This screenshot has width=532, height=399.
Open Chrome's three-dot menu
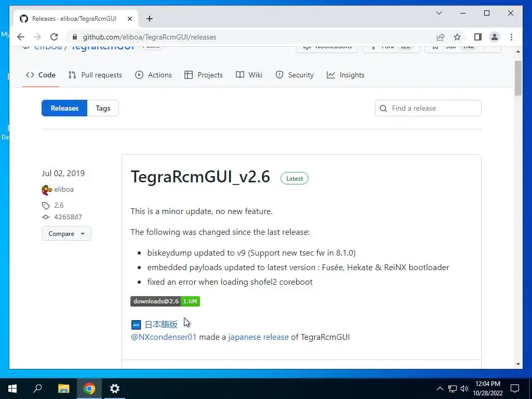tap(511, 37)
